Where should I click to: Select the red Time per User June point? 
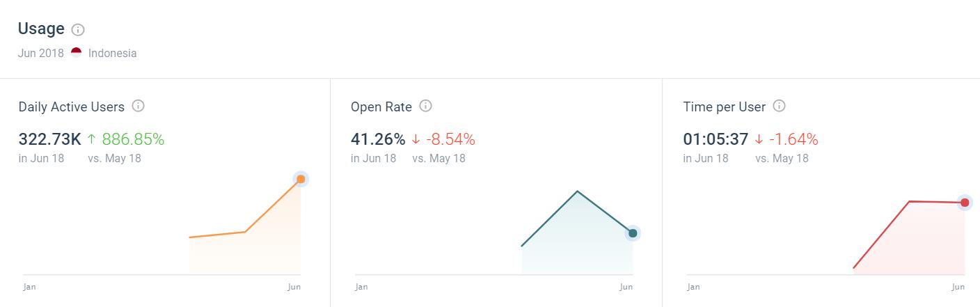(x=965, y=203)
